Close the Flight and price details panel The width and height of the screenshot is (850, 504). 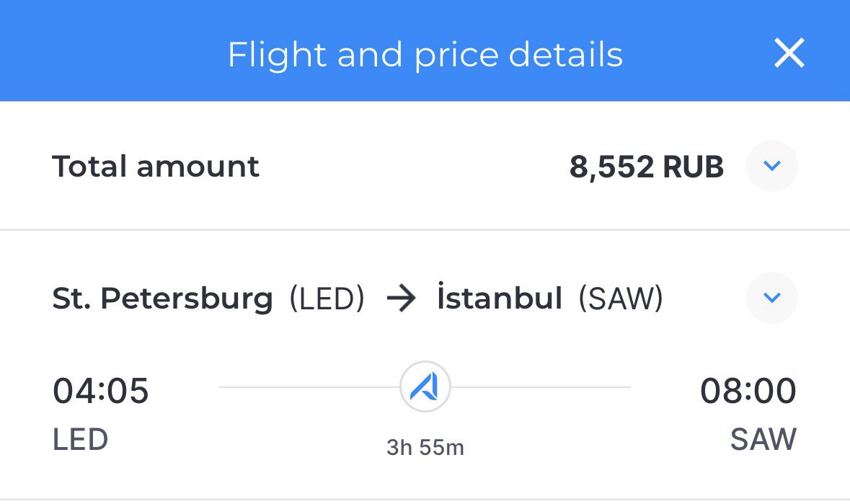click(x=789, y=53)
